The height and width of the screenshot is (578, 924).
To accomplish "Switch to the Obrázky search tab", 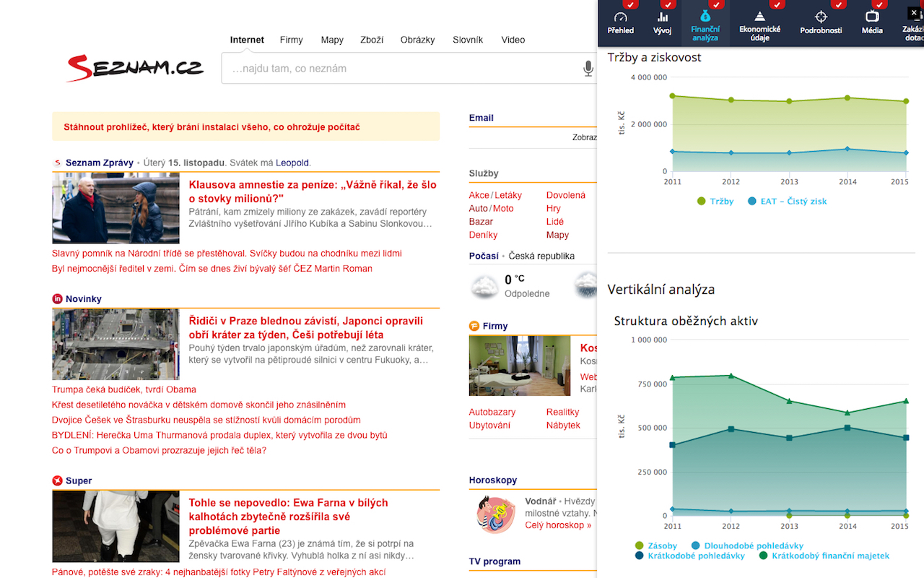I will pyautogui.click(x=418, y=40).
